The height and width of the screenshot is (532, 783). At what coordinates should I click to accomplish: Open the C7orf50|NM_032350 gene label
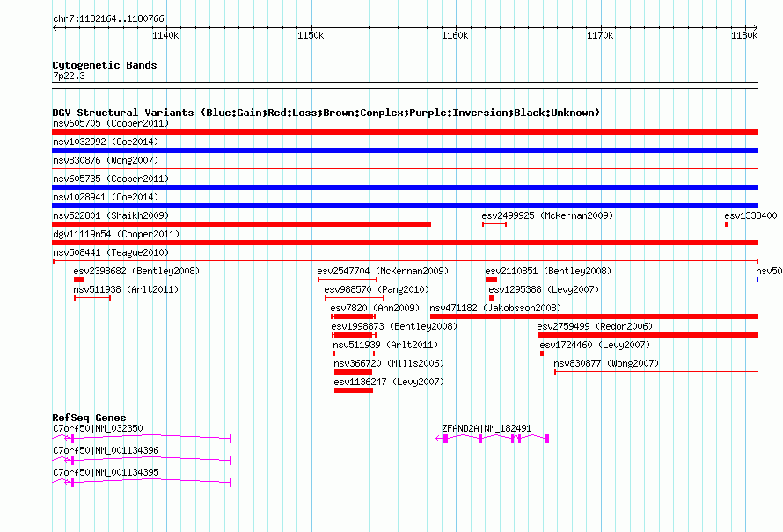98,429
